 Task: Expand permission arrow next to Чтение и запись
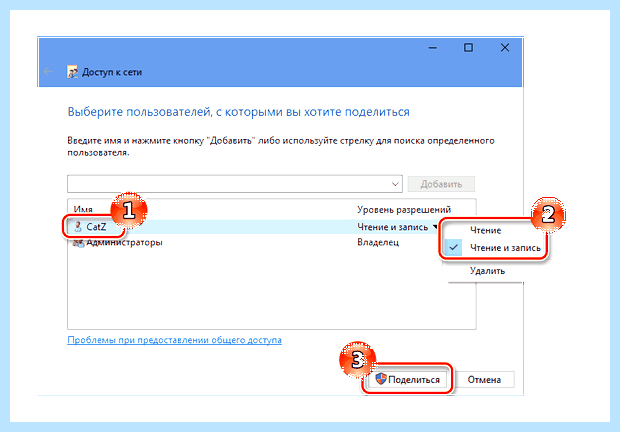[435, 227]
